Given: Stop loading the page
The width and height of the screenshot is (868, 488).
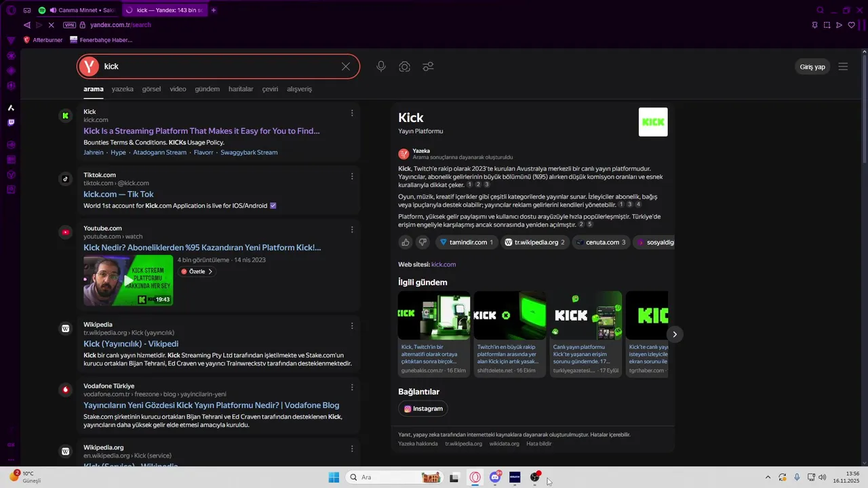Looking at the screenshot, I should point(52,25).
